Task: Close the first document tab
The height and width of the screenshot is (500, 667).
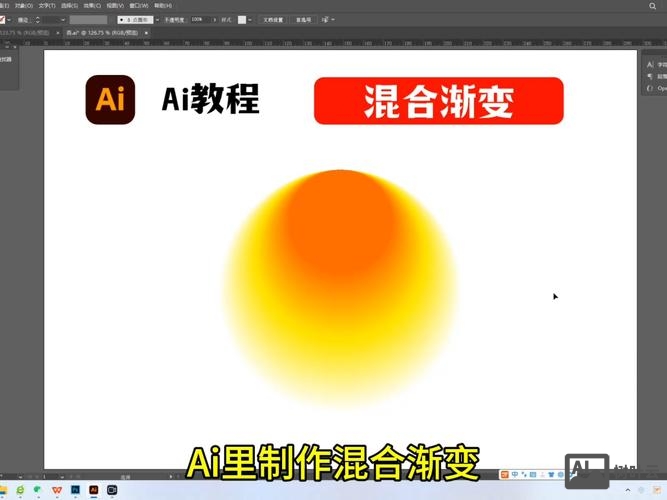Action: point(58,33)
